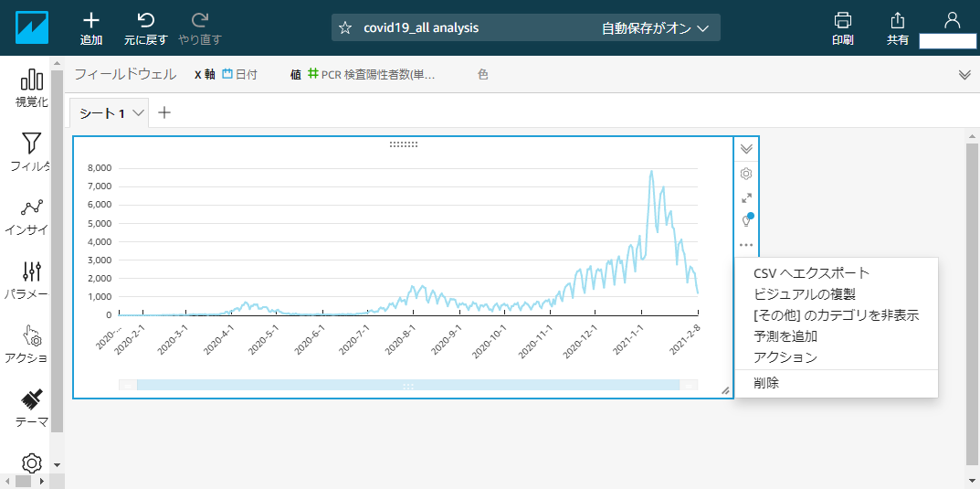This screenshot has width=980, height=489.
Task: Open the 視覚化 bar chart panel
Action: tap(32, 80)
